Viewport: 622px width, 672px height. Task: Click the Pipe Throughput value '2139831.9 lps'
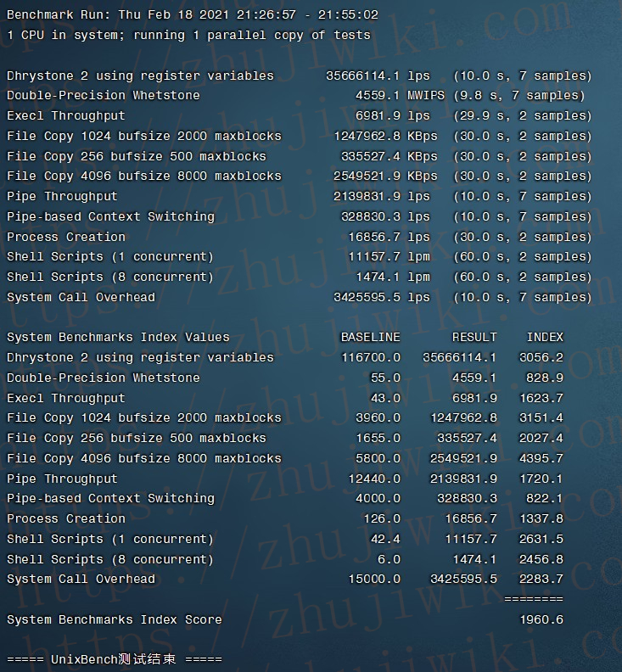(x=382, y=196)
